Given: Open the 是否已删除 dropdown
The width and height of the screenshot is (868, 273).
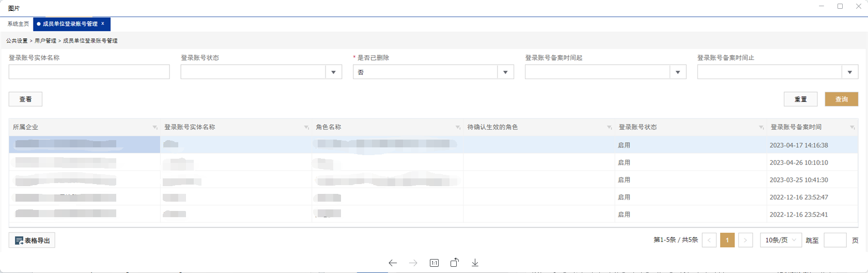Looking at the screenshot, I should pos(505,72).
